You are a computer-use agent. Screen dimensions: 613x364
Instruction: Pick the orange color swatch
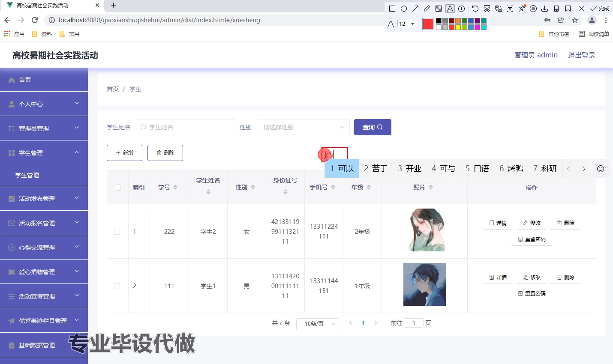458,21
